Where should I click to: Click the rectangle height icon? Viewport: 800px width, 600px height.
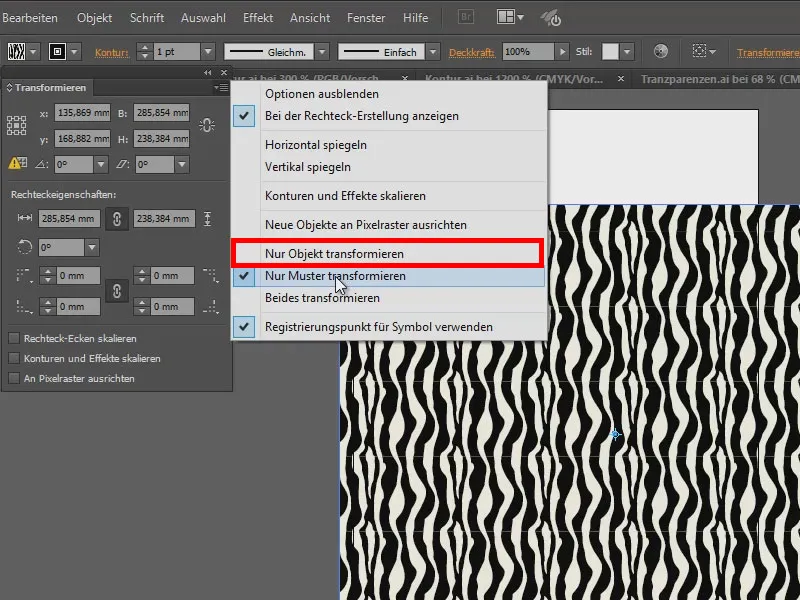click(207, 219)
